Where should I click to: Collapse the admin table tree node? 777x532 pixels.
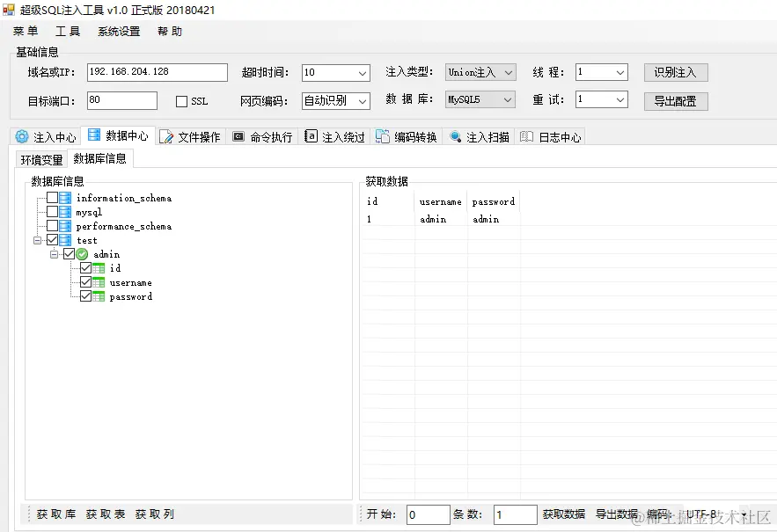click(54, 254)
